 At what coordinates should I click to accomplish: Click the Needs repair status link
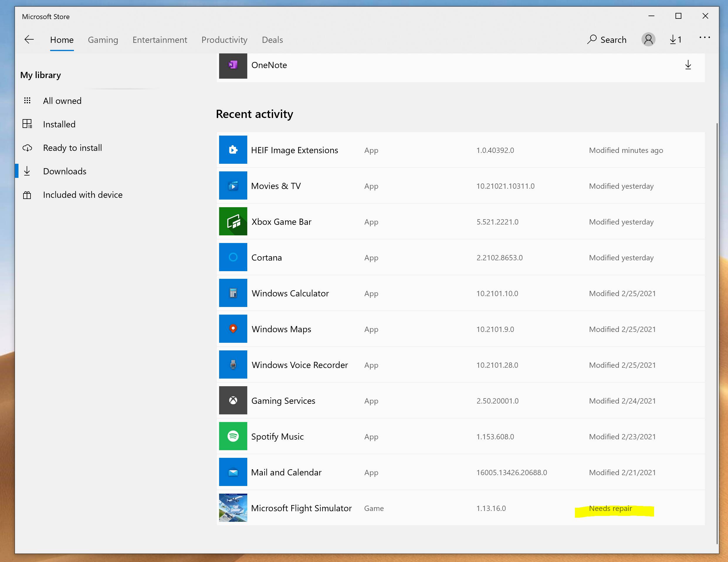coord(610,508)
